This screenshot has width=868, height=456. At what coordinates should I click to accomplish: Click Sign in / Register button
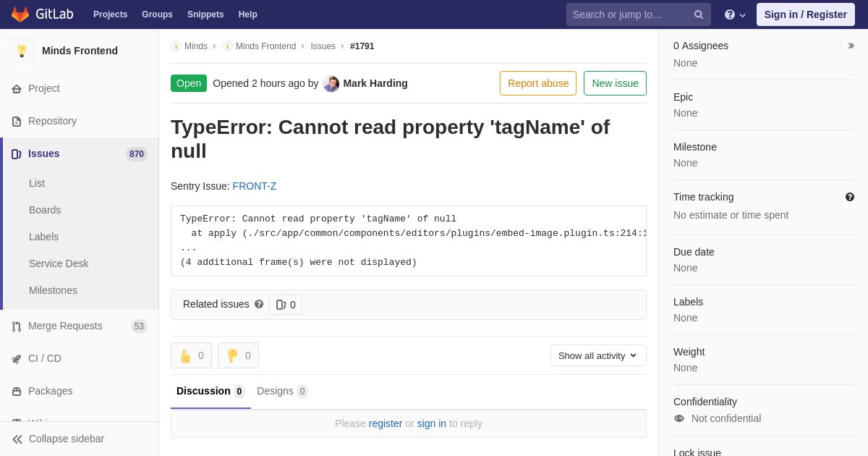point(806,14)
